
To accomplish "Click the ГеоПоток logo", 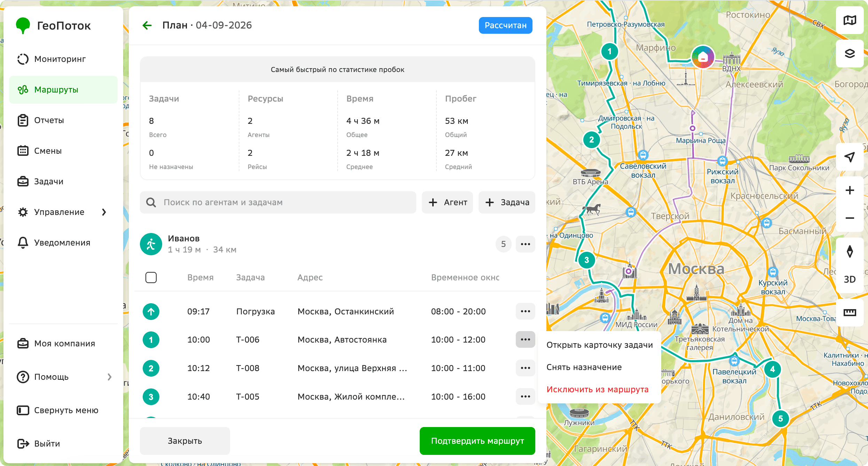I will tap(53, 26).
